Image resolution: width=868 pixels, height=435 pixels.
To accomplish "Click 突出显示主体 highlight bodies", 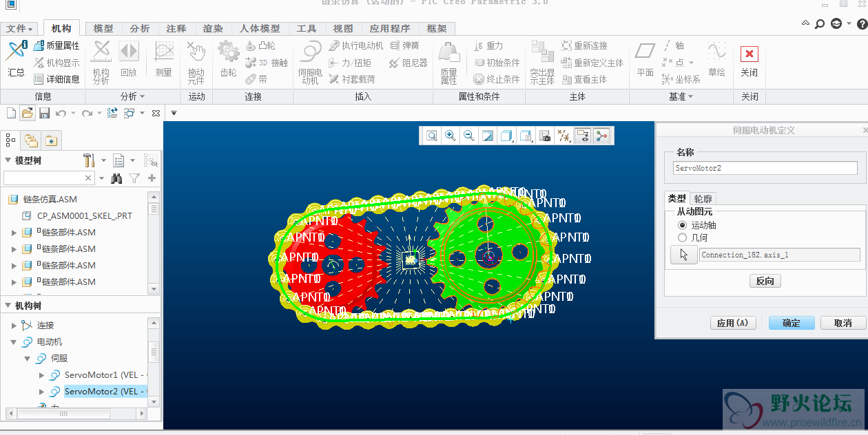I will tap(542, 62).
